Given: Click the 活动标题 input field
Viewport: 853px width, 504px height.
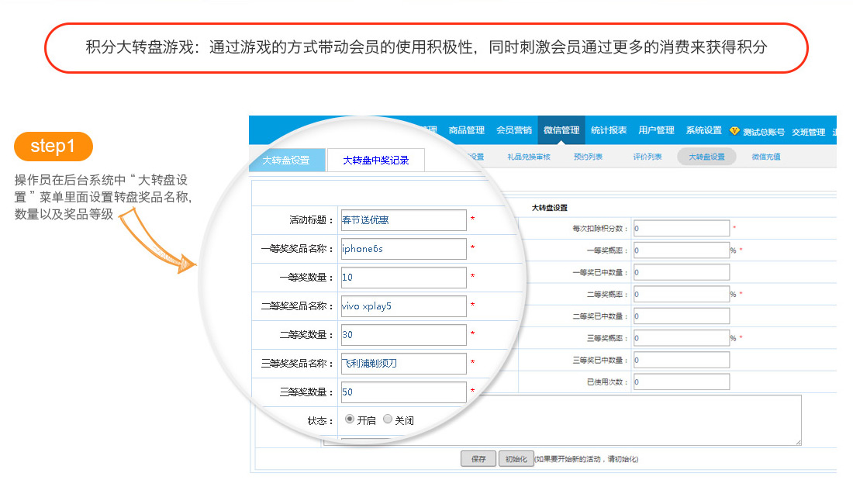Looking at the screenshot, I should click(x=403, y=220).
